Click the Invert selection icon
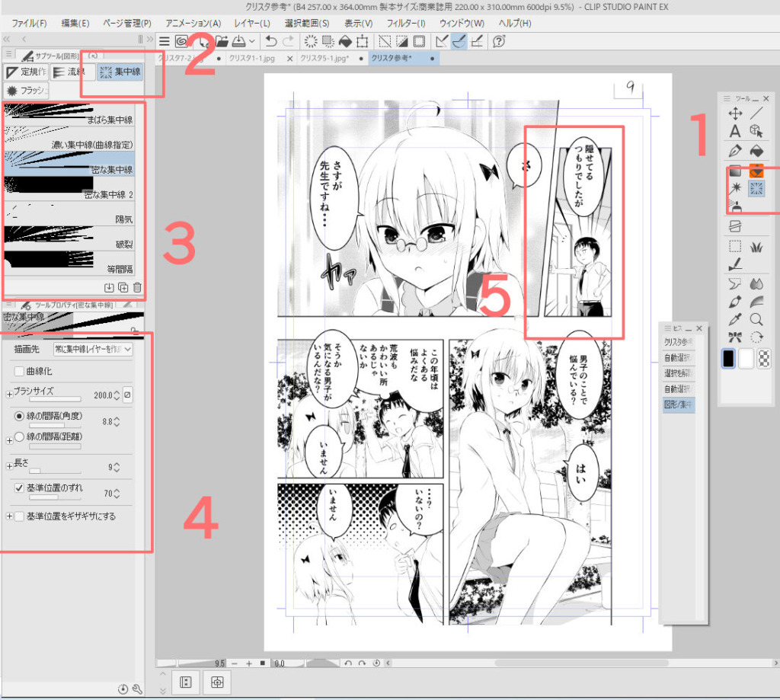Viewport: 780px width, 700px height. (401, 41)
